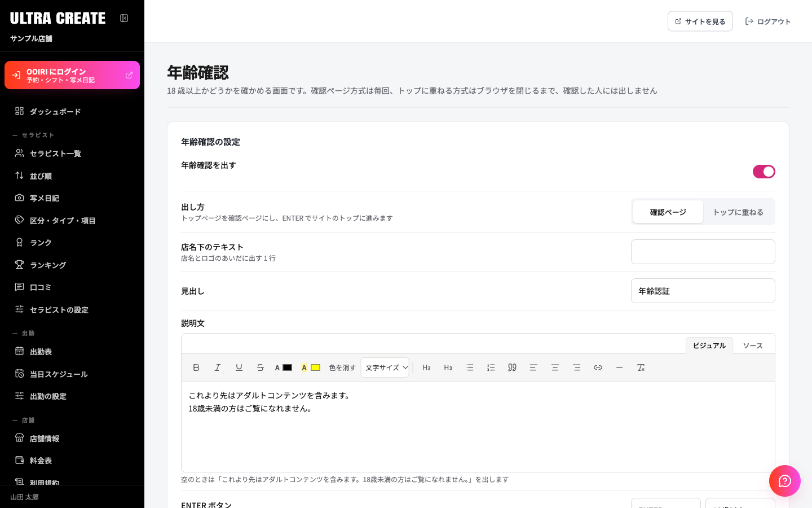
Task: Apply italic formatting in editor
Action: pos(218,367)
